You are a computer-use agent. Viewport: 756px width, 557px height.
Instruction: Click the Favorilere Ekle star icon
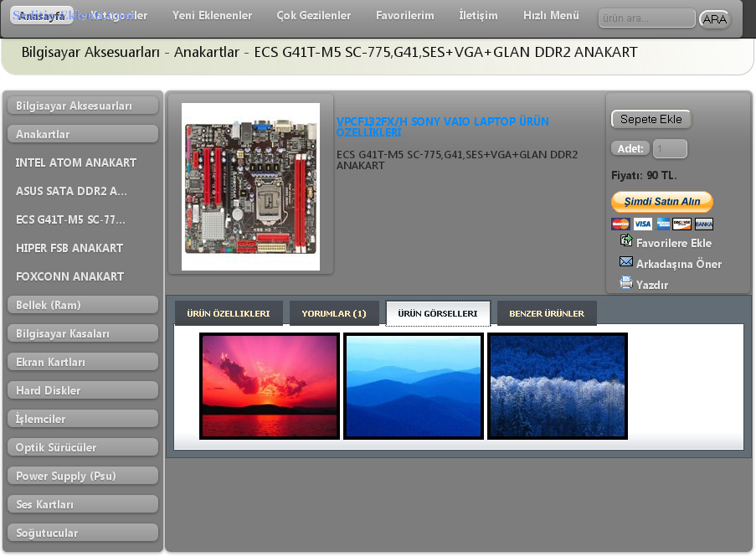point(626,240)
